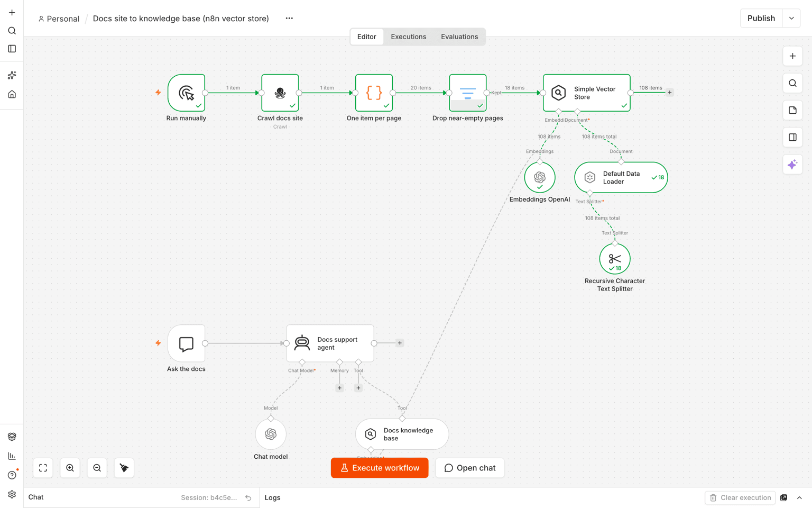Click the plus icon in left sidebar
Screen dimensions: 812x508
point(12,13)
